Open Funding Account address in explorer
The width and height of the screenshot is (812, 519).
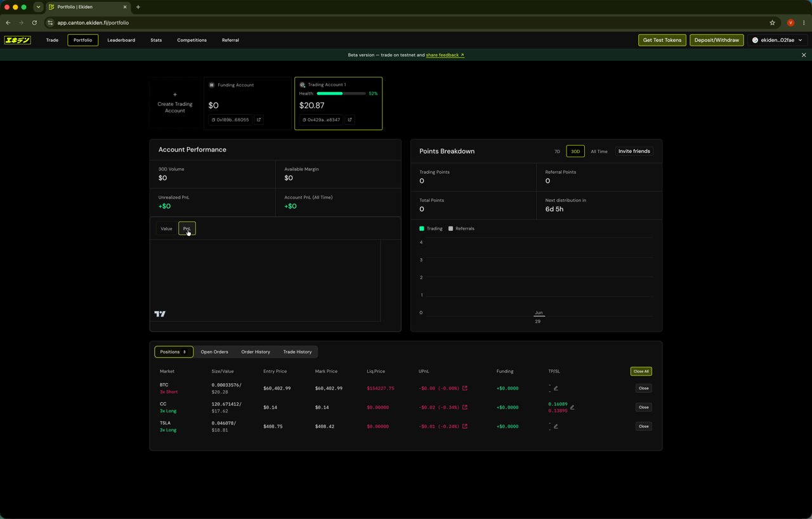259,120
